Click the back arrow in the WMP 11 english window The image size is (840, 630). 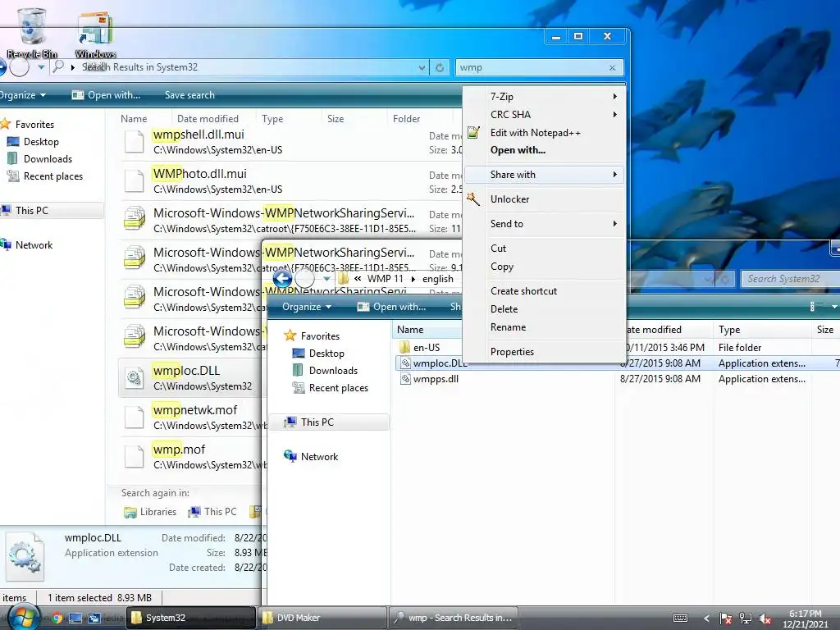282,279
